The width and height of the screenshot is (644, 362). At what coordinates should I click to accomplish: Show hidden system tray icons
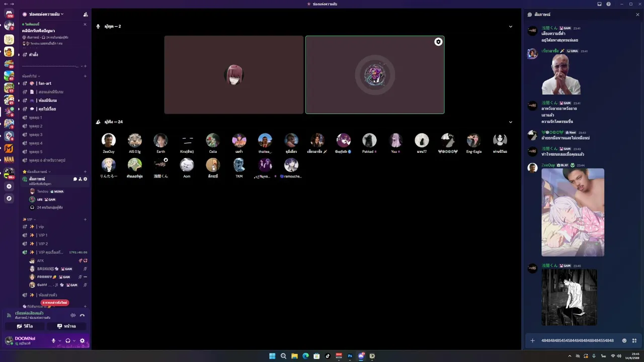(570, 356)
